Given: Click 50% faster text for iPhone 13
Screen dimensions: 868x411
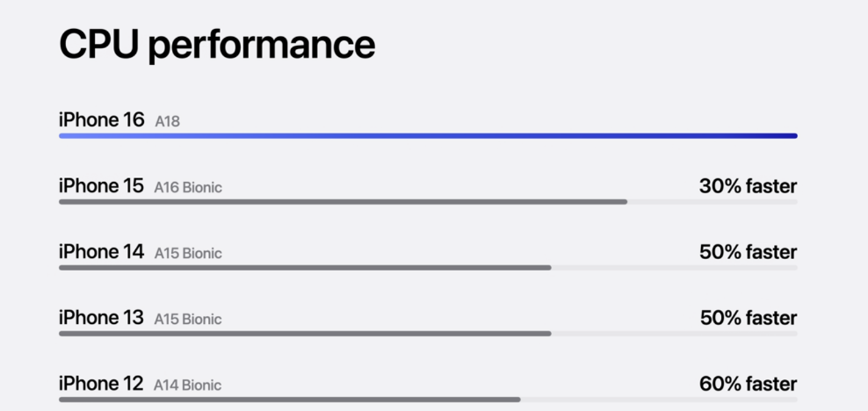Looking at the screenshot, I should 749,318.
